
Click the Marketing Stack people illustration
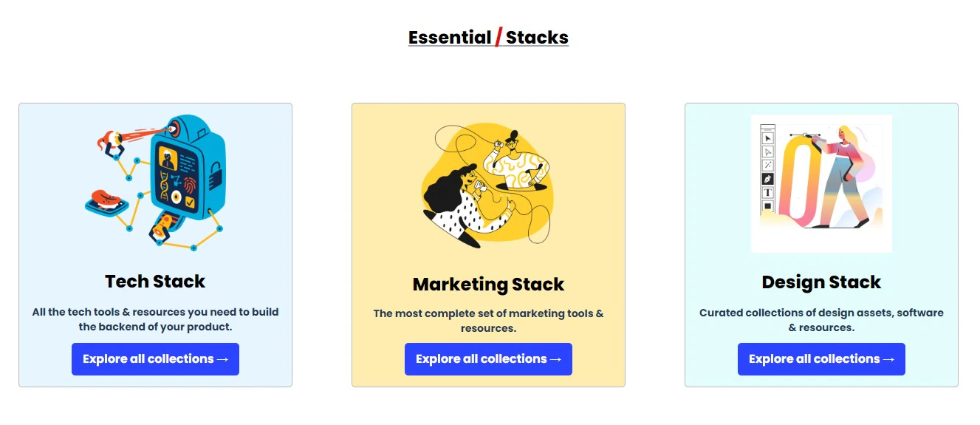coord(488,185)
